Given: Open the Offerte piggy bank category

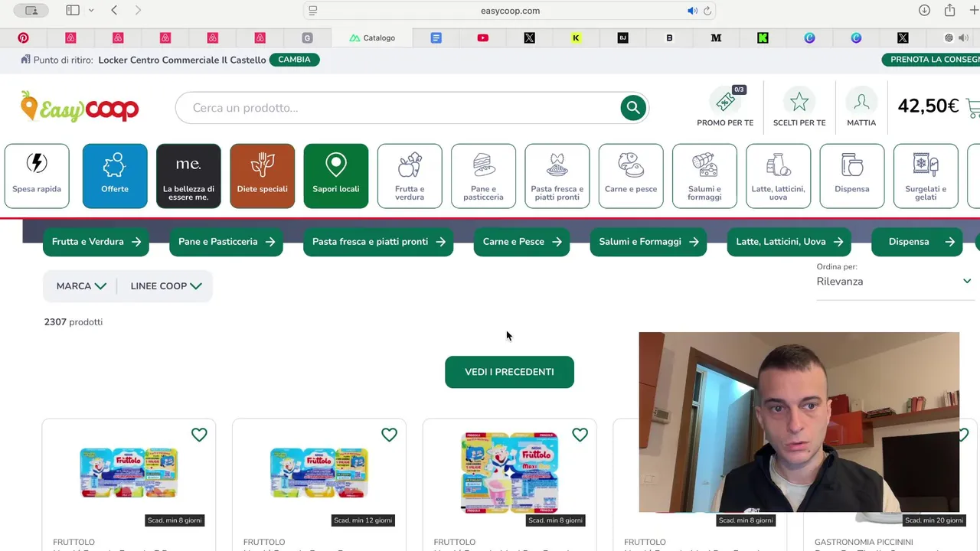Looking at the screenshot, I should pos(115,176).
